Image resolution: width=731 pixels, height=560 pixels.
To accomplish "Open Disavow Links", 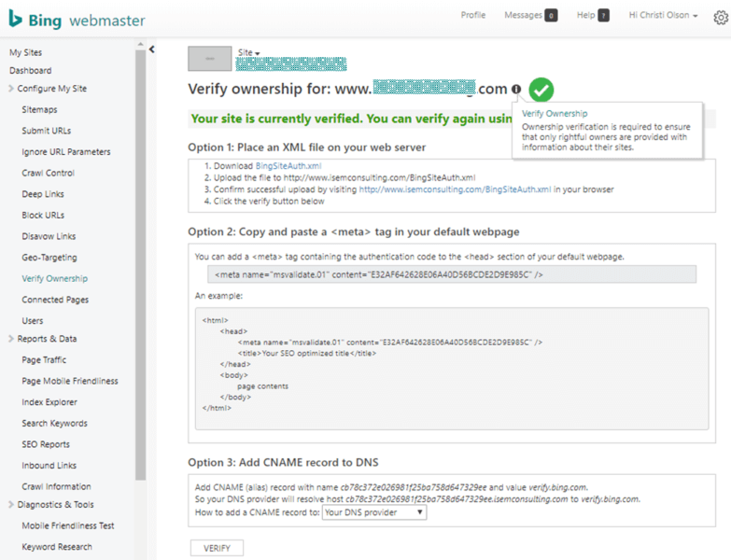I will click(49, 236).
